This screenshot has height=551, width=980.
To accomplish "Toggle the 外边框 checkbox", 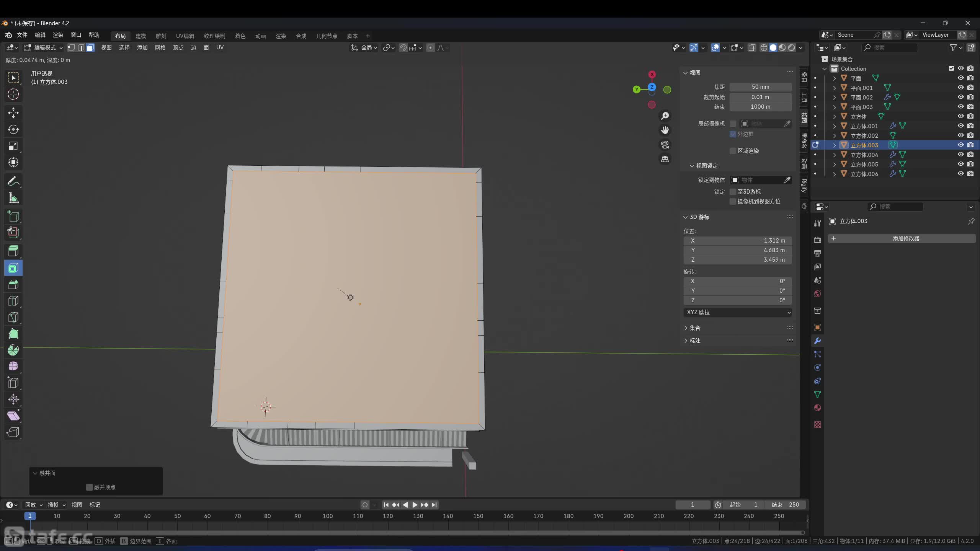I will pyautogui.click(x=733, y=134).
